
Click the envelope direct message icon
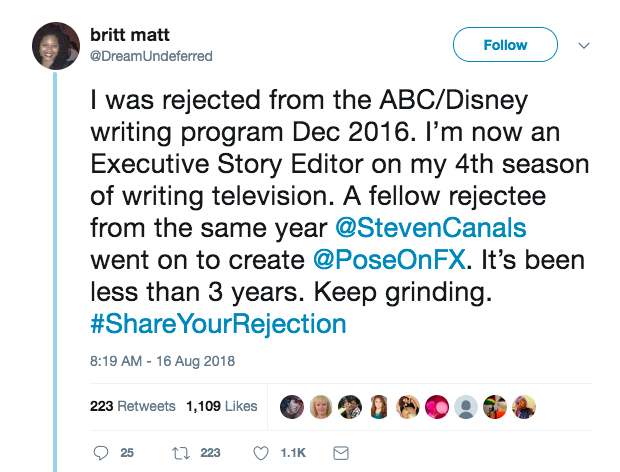click(339, 453)
